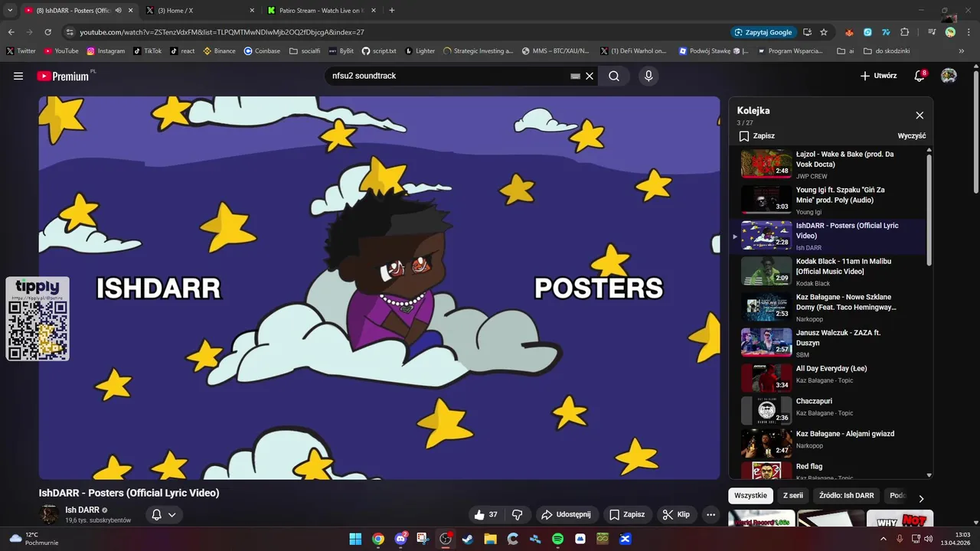Dislike the video with thumbs down

pos(517,514)
